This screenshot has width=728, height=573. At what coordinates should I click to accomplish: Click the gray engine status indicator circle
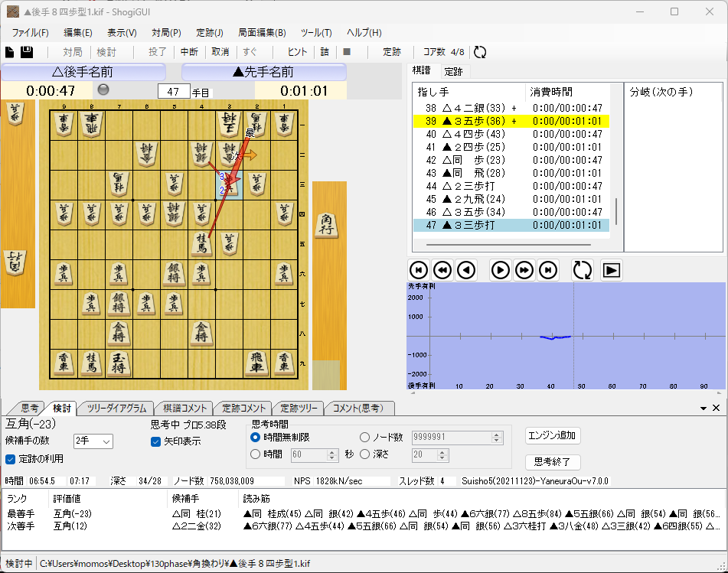[103, 90]
